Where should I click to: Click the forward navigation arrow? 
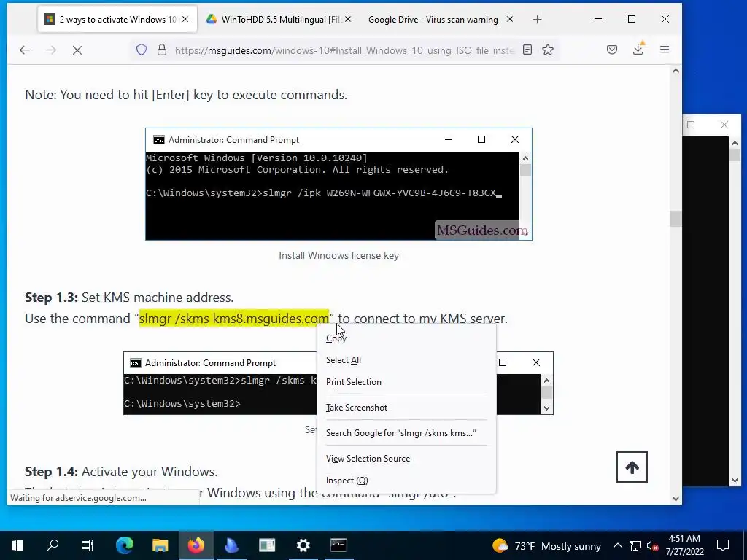click(51, 50)
